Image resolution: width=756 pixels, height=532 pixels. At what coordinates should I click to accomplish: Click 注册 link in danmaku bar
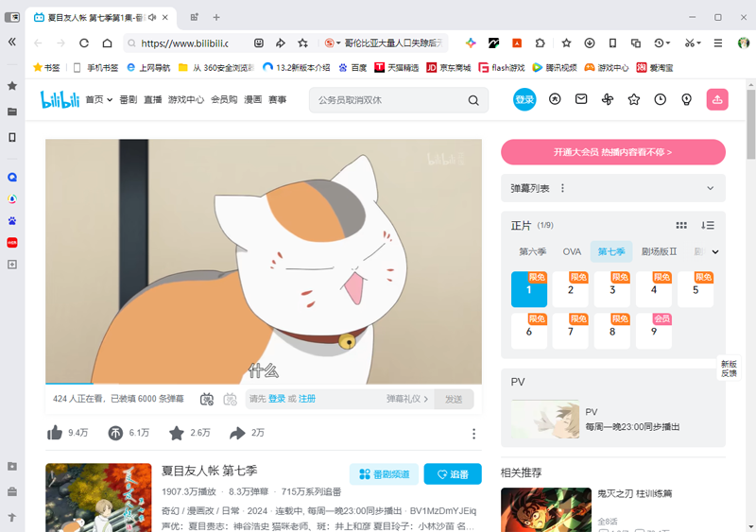(307, 399)
